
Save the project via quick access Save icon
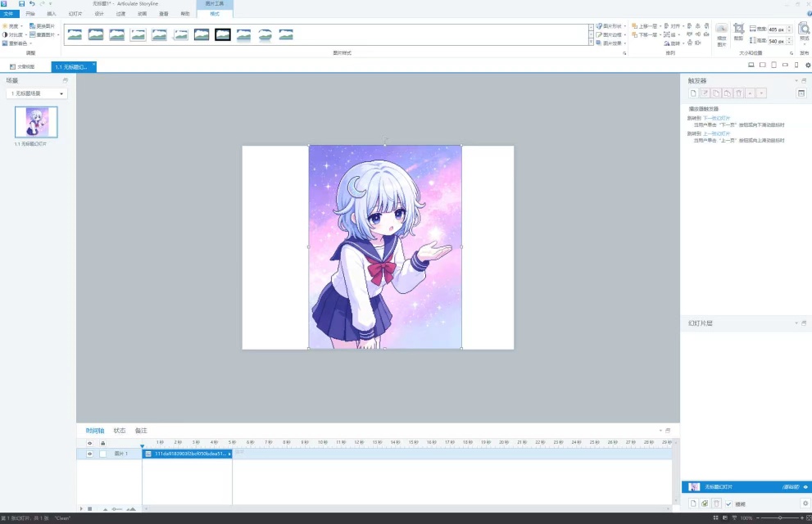coord(22,3)
